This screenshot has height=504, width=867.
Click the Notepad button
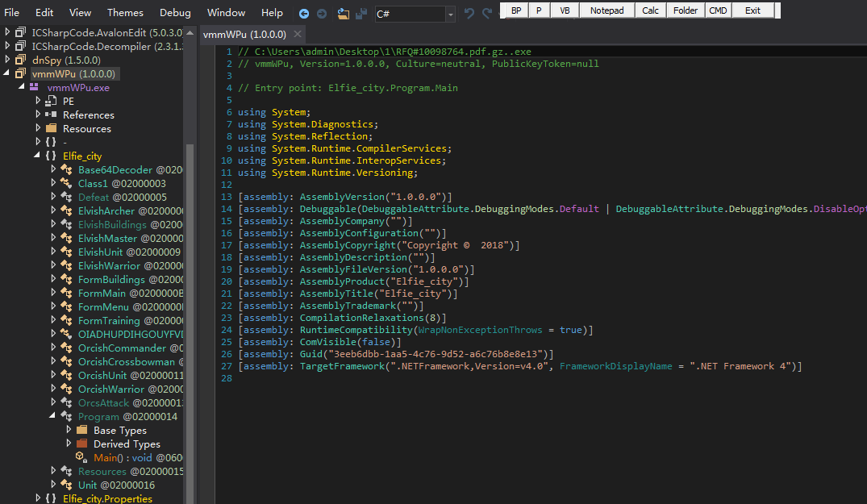(606, 10)
